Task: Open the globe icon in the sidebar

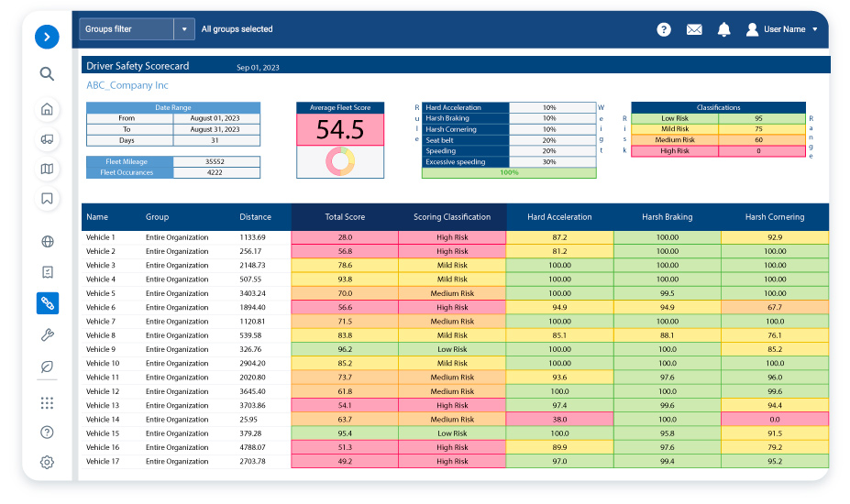Action: (x=47, y=242)
